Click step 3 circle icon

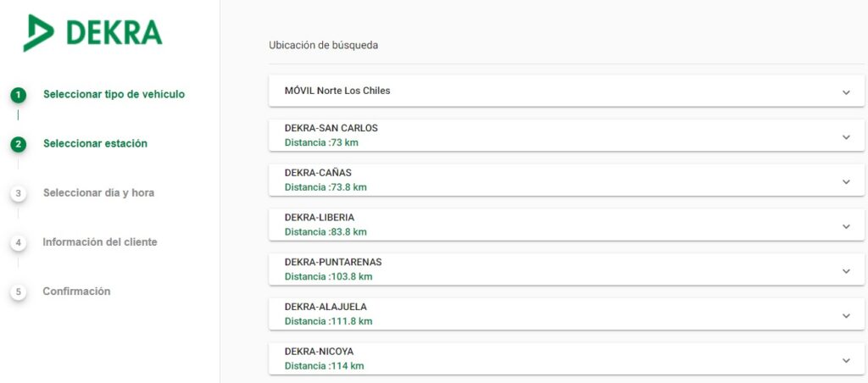coord(19,193)
